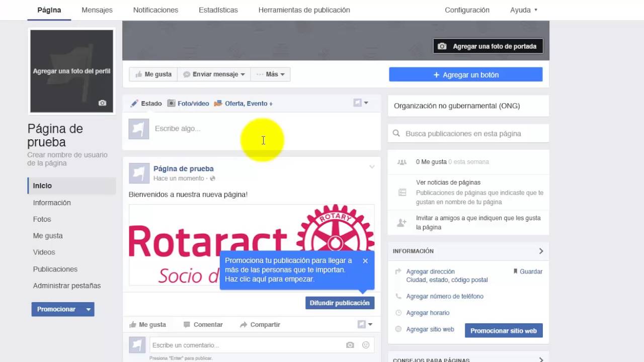Click Agregar horario link
Image resolution: width=644 pixels, height=362 pixels.
[x=428, y=313]
